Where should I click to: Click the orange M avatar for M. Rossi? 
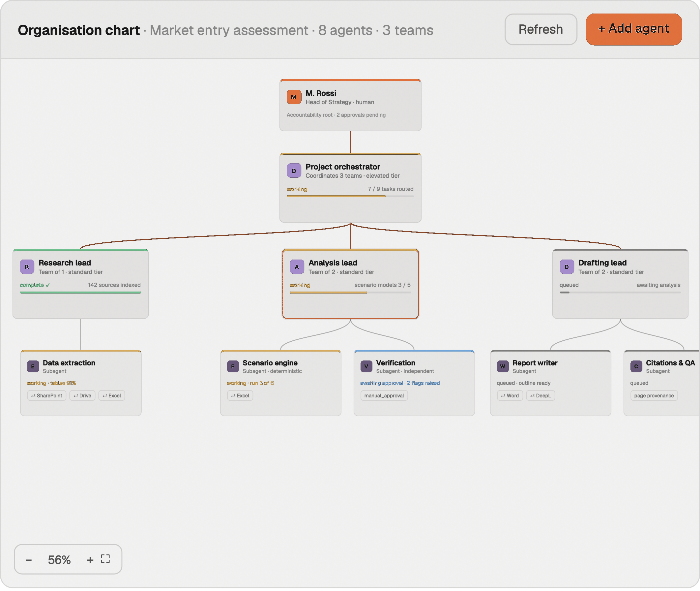294,97
